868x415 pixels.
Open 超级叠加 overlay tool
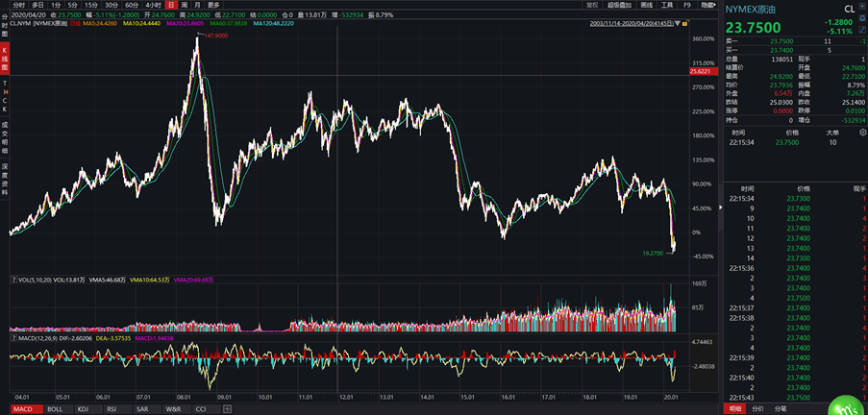click(x=619, y=5)
